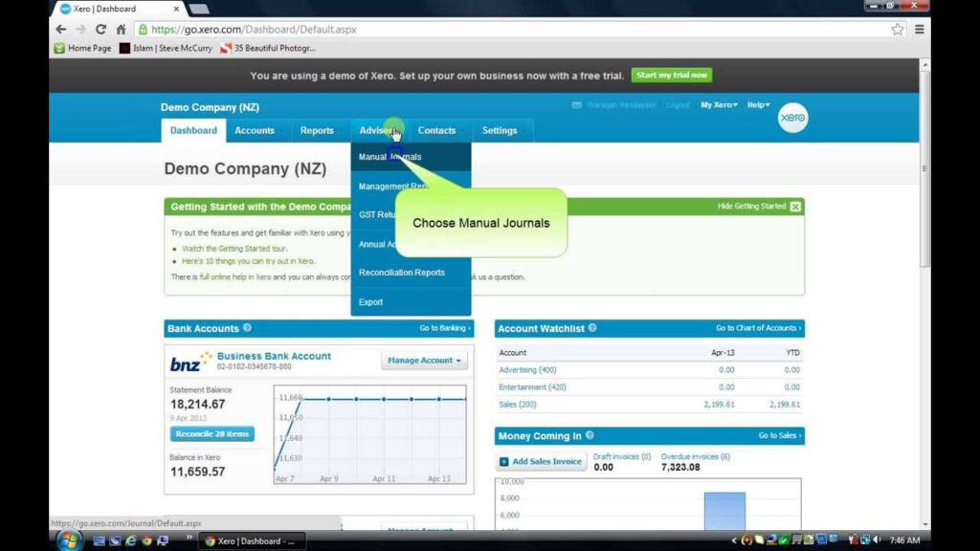Open Chrome from quick launch
The height and width of the screenshot is (551, 980).
pos(146,541)
